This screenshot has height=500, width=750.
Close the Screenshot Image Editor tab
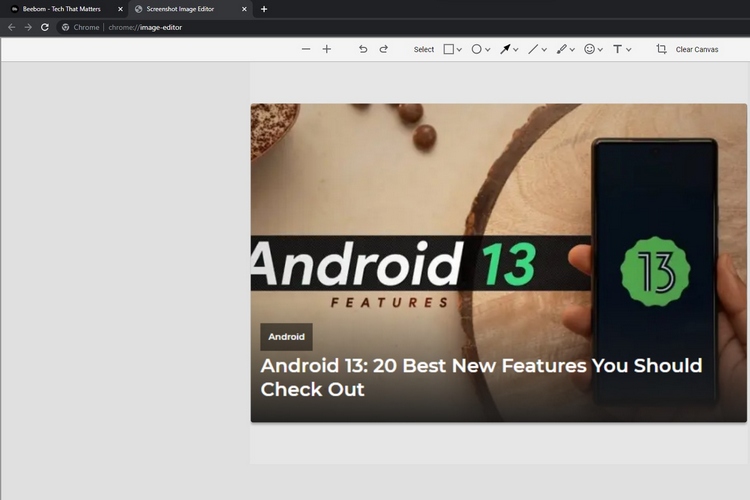coord(244,9)
